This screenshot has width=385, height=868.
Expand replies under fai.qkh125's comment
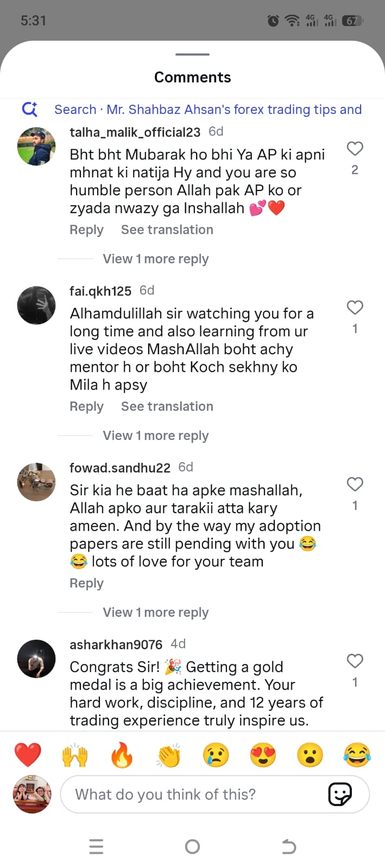(x=155, y=436)
